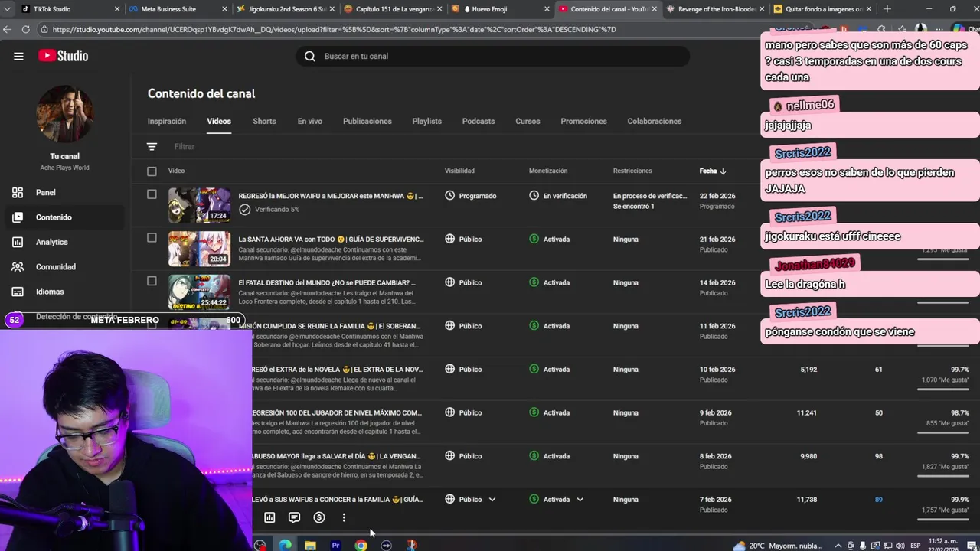Open three-dot options for the 7 feb video
980x551 pixels.
coord(344,517)
